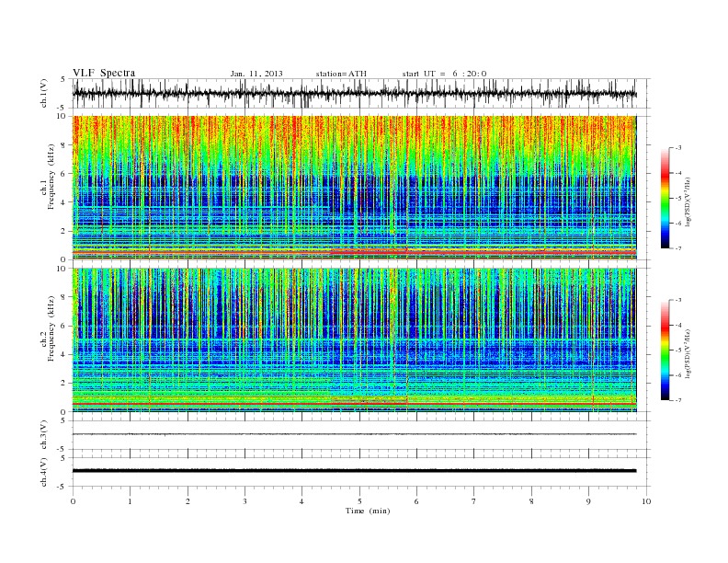Click the "ch.4(V)" axis label
728x563 pixels.
44,472
